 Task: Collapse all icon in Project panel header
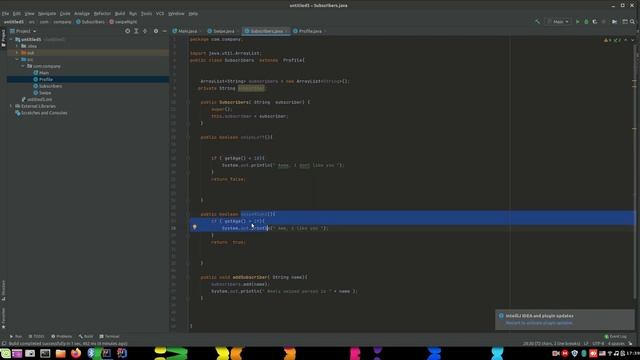point(145,31)
